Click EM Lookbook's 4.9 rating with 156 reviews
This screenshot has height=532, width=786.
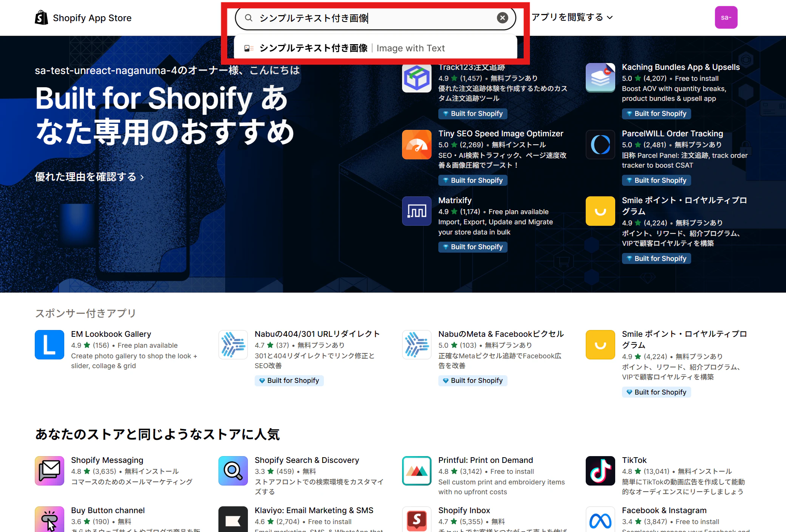point(90,345)
